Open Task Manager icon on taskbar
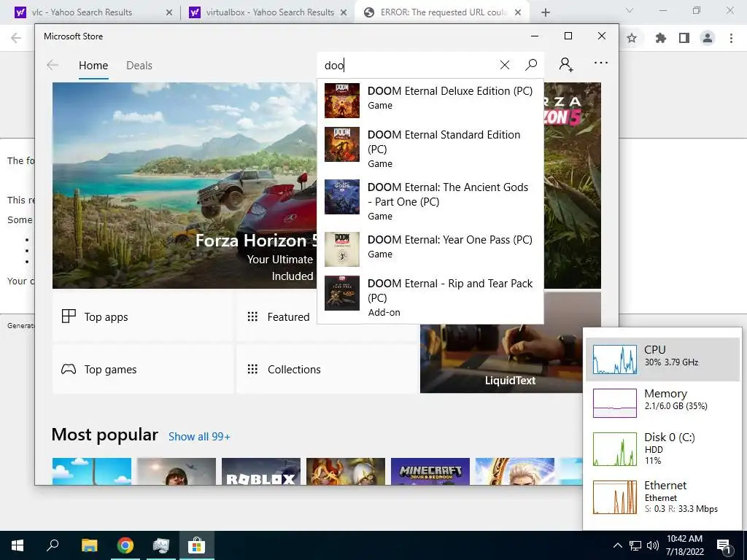Image resolution: width=747 pixels, height=560 pixels. (161, 545)
